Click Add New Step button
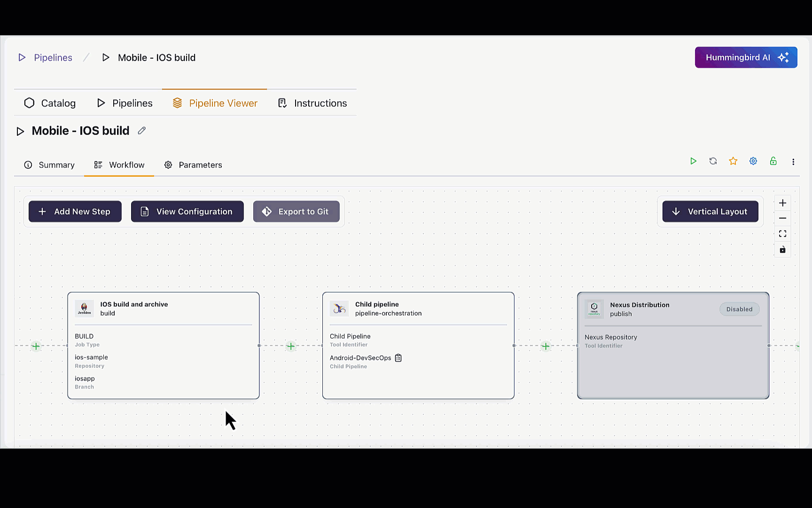The image size is (812, 508). [x=75, y=212]
